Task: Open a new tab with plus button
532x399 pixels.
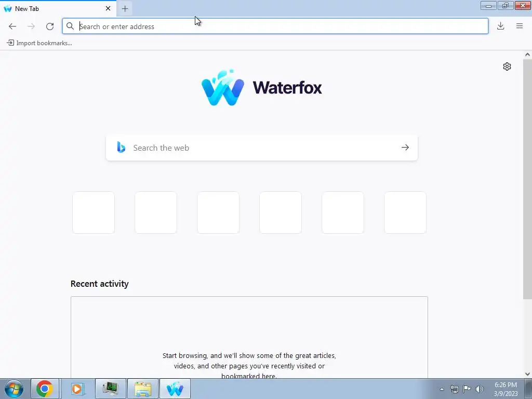Action: tap(125, 9)
